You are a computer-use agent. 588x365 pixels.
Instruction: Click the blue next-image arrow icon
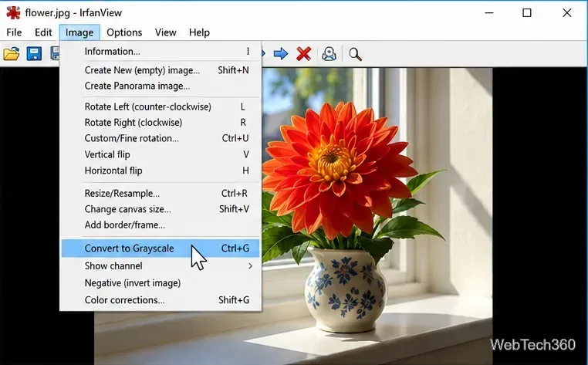pos(281,54)
